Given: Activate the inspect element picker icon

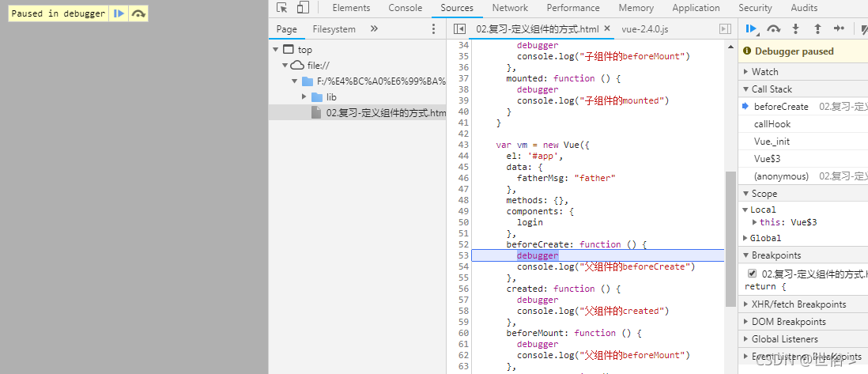Looking at the screenshot, I should coord(281,8).
